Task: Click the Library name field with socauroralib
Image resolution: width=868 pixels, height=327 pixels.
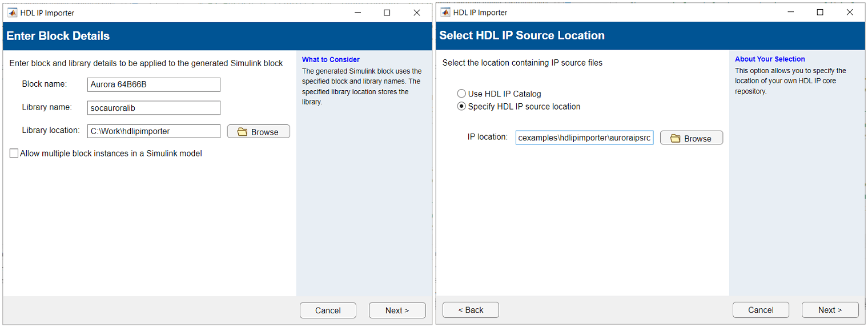Action: point(154,108)
